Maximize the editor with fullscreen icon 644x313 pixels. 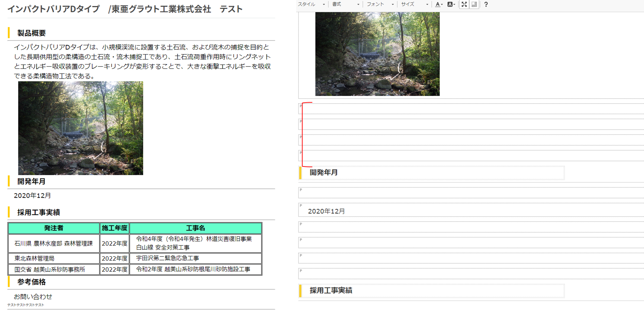pos(464,4)
